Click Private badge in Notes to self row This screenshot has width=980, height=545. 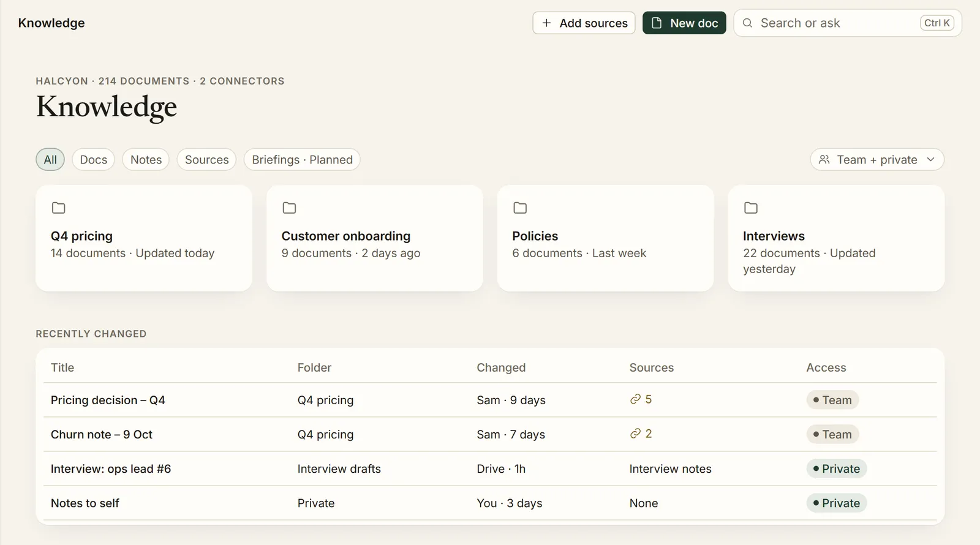point(837,503)
